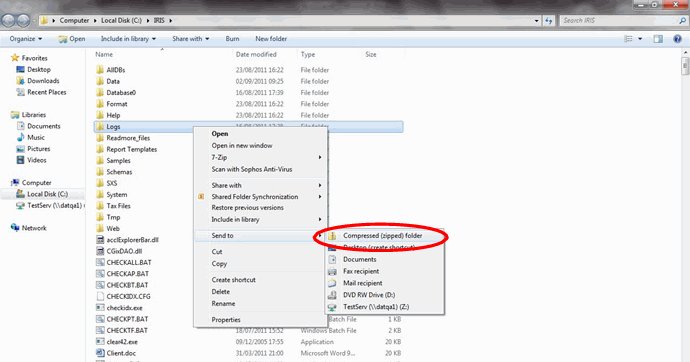Select the AllDBs folder icon

[100, 70]
